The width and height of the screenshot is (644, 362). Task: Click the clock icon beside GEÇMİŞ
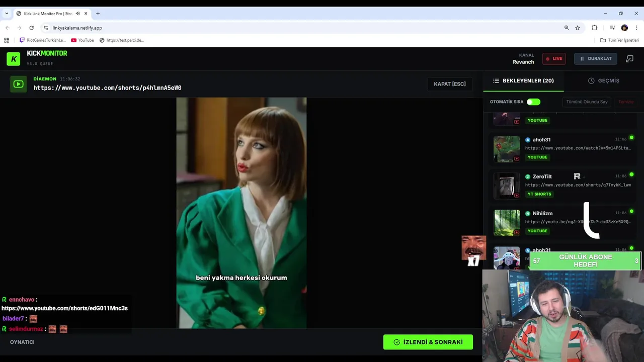pyautogui.click(x=591, y=80)
